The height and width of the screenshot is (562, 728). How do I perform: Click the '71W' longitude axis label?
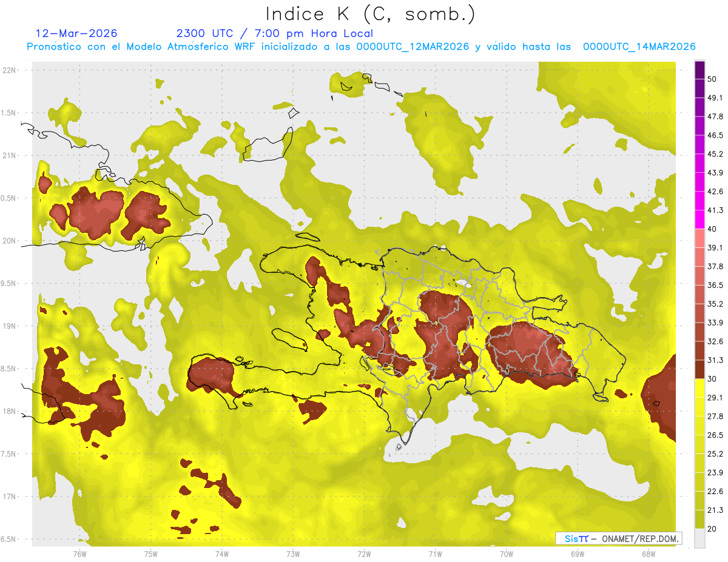click(435, 555)
